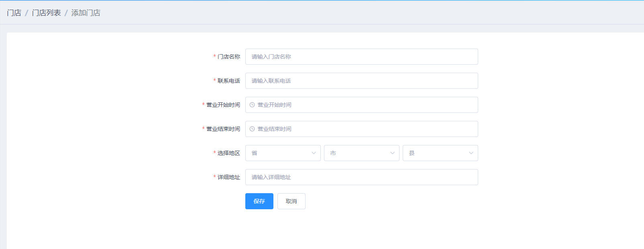Click the chevron arrow of 省 selector
The height and width of the screenshot is (249, 644).
coord(314,153)
